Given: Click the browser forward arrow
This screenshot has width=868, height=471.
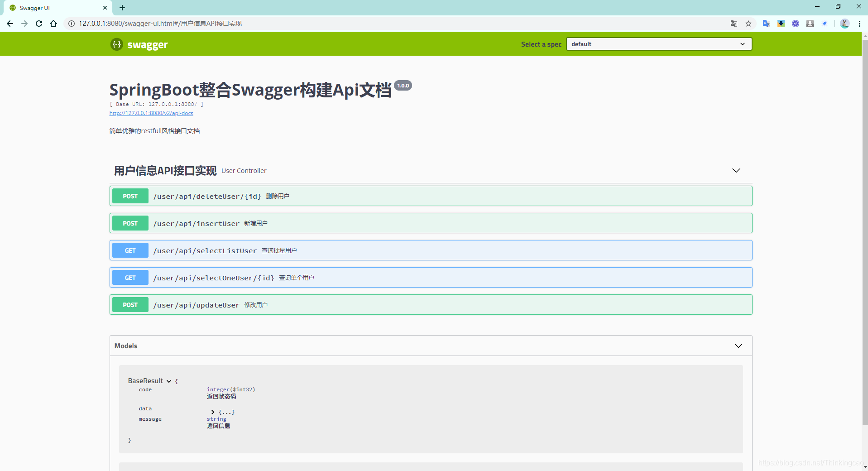Looking at the screenshot, I should [x=24, y=24].
